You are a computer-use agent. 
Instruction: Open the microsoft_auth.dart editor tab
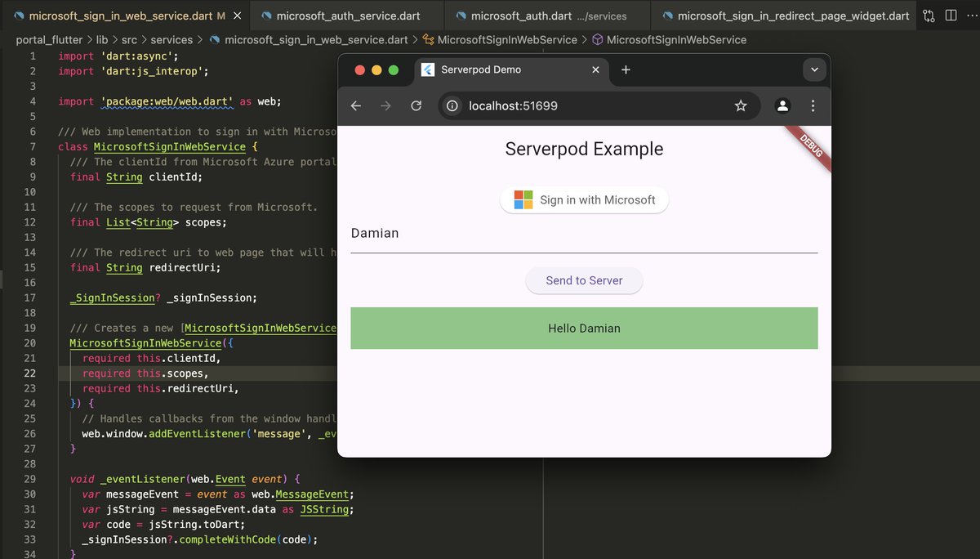pos(548,16)
